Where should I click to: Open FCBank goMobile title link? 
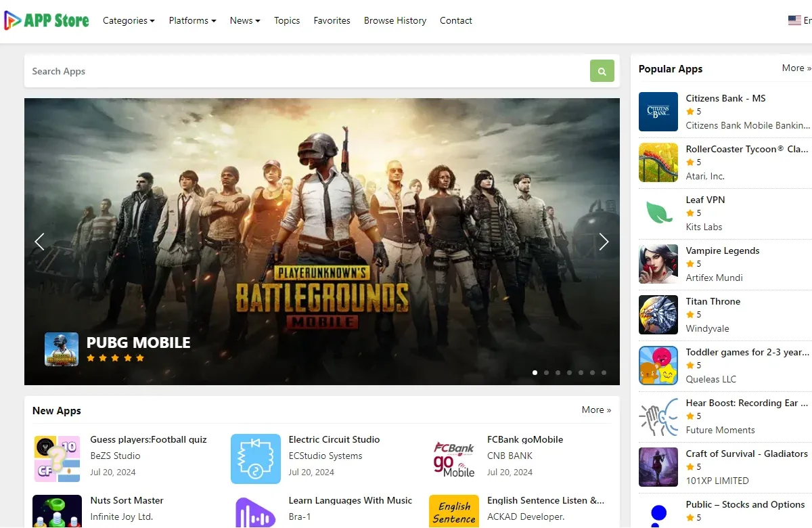(x=525, y=439)
